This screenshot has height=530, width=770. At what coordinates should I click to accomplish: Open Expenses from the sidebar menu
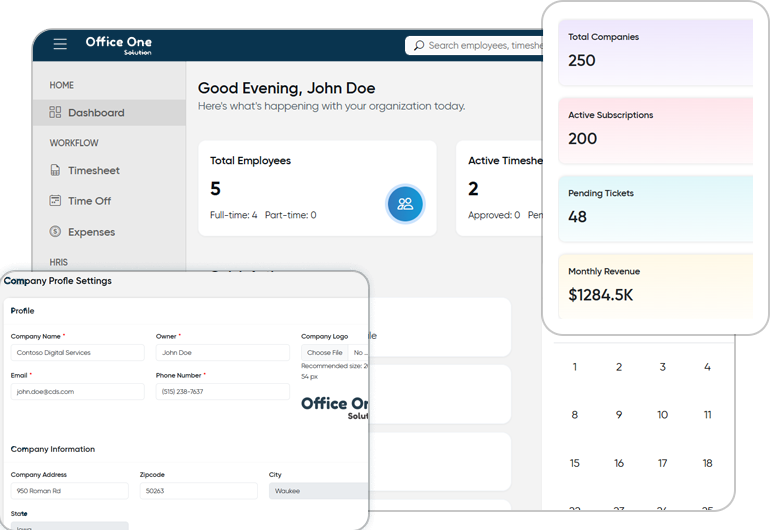91,232
